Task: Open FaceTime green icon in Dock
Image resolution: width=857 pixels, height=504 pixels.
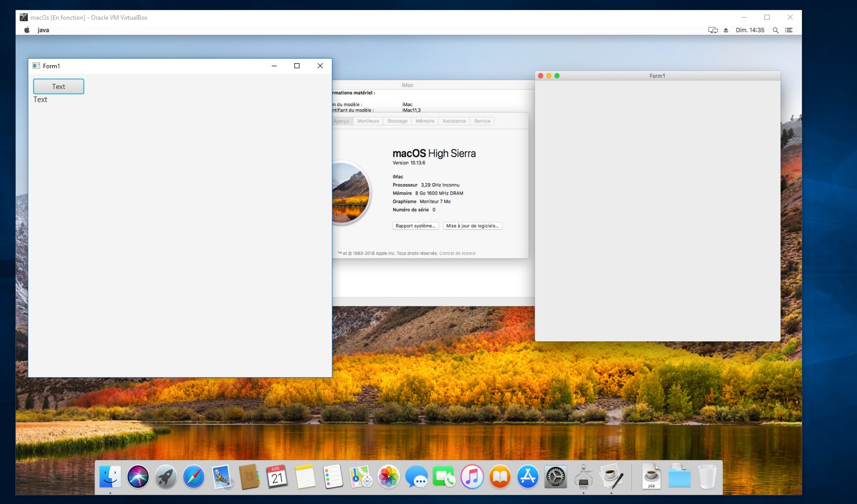Action: (x=444, y=477)
